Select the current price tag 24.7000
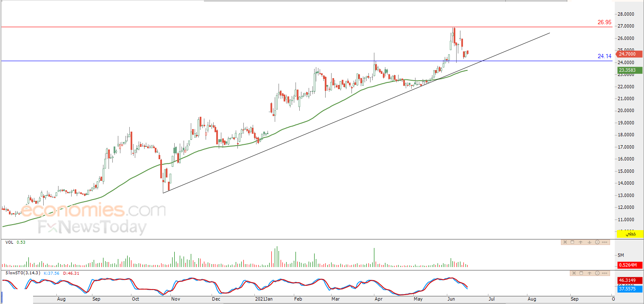 630,54
